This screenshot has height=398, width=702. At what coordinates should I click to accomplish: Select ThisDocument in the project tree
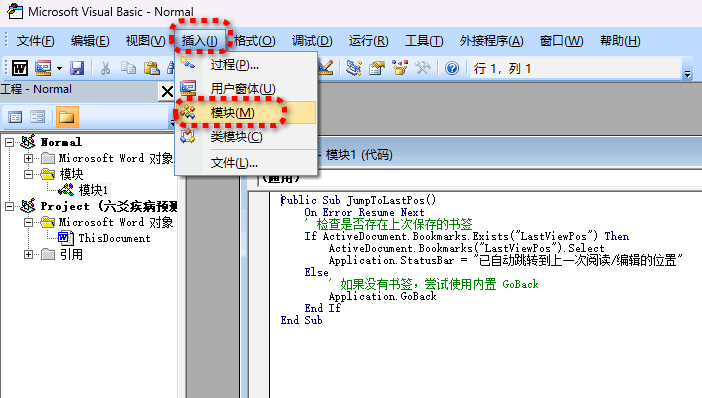114,238
